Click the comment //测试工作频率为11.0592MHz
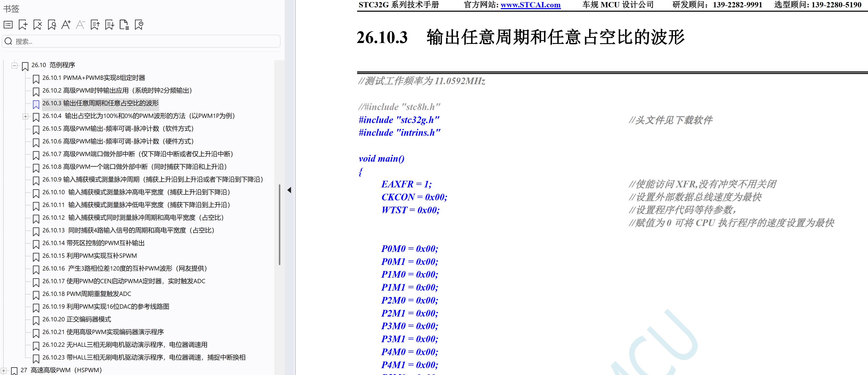 click(421, 81)
